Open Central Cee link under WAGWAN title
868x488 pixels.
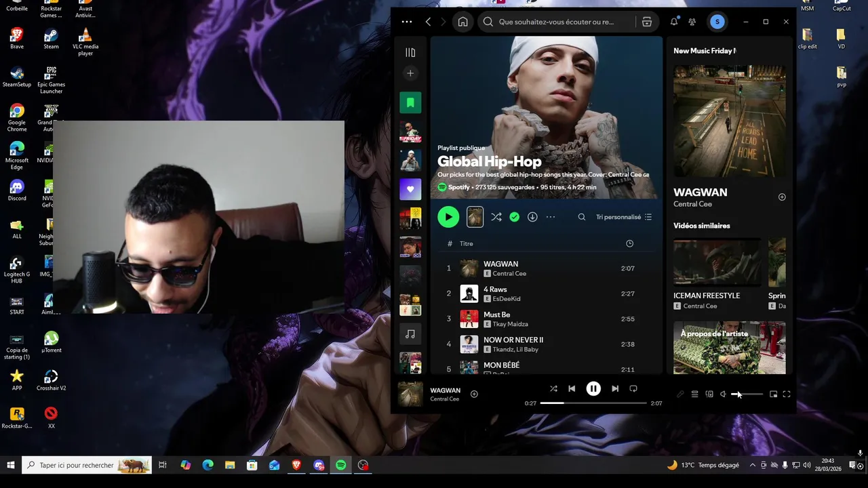pos(692,204)
